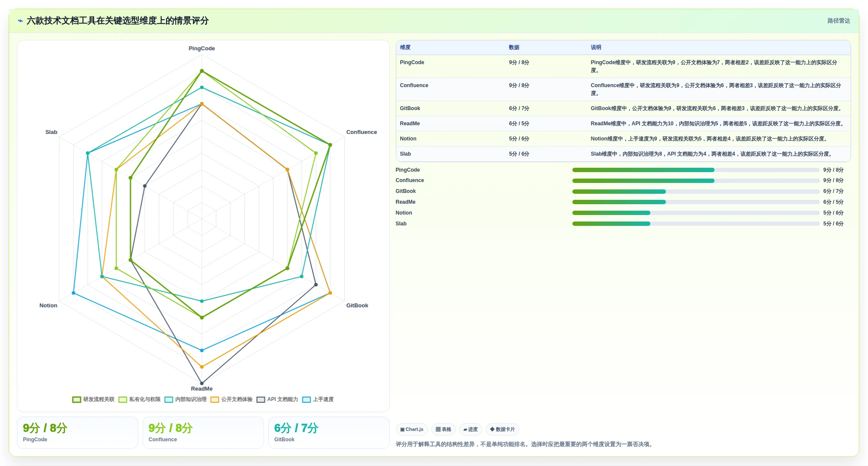
Task: Open the PingCode 9分 / 8分 summary card
Action: [x=78, y=433]
